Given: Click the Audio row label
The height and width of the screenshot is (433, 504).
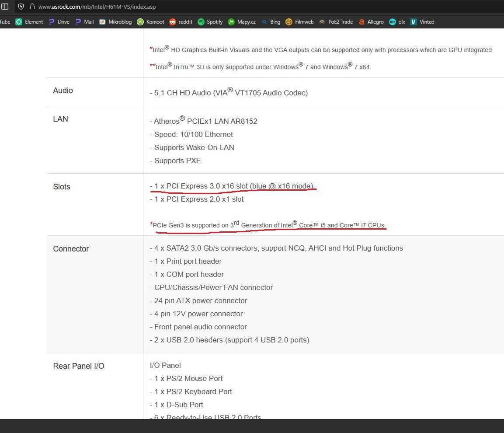Looking at the screenshot, I should (x=63, y=91).
